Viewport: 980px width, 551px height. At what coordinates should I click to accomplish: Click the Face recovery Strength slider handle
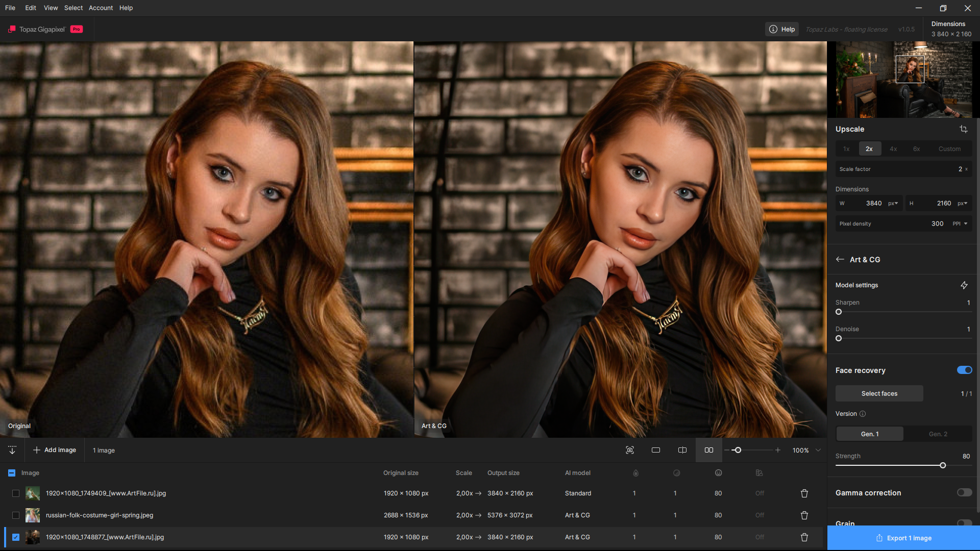(x=943, y=465)
